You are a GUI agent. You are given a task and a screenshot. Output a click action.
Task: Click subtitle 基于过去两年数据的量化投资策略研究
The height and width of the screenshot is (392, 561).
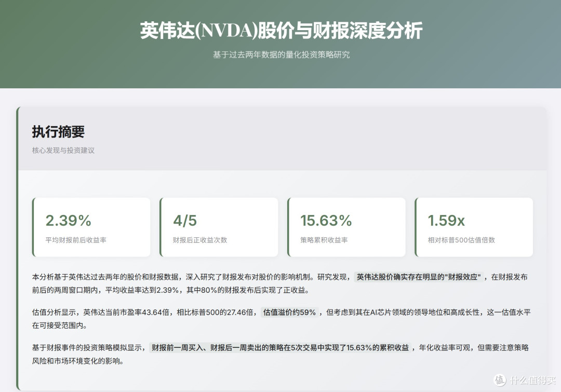point(281,55)
